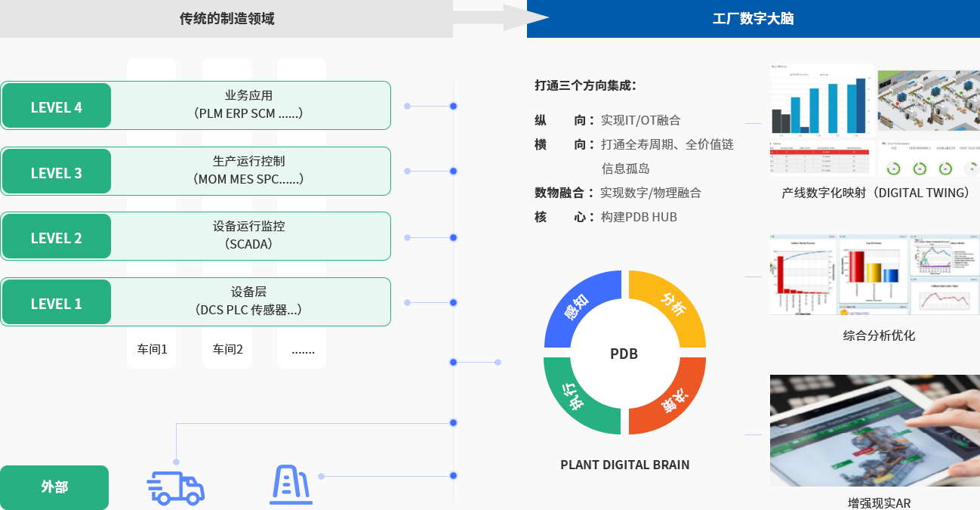Select the green LEVEL 1 color block
This screenshot has width=980, height=510.
56,301
